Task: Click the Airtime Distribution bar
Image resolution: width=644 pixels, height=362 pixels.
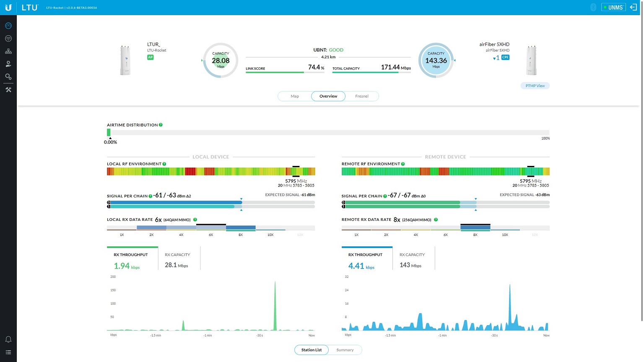Action: tap(328, 132)
